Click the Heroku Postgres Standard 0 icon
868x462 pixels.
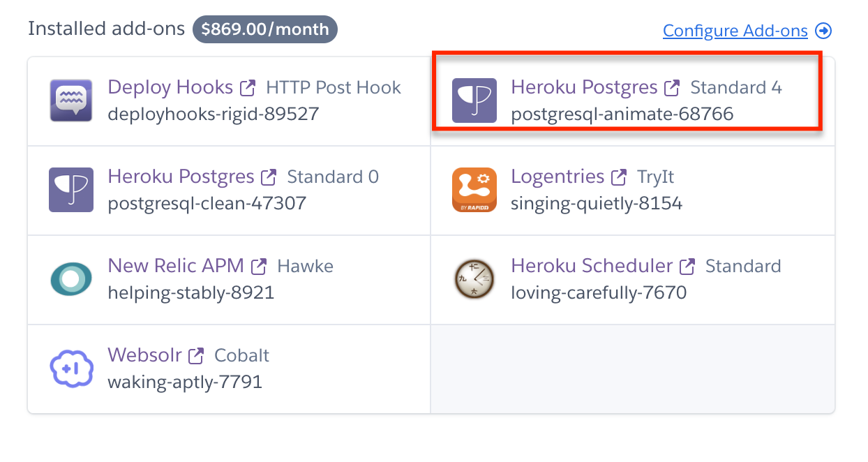(x=71, y=190)
